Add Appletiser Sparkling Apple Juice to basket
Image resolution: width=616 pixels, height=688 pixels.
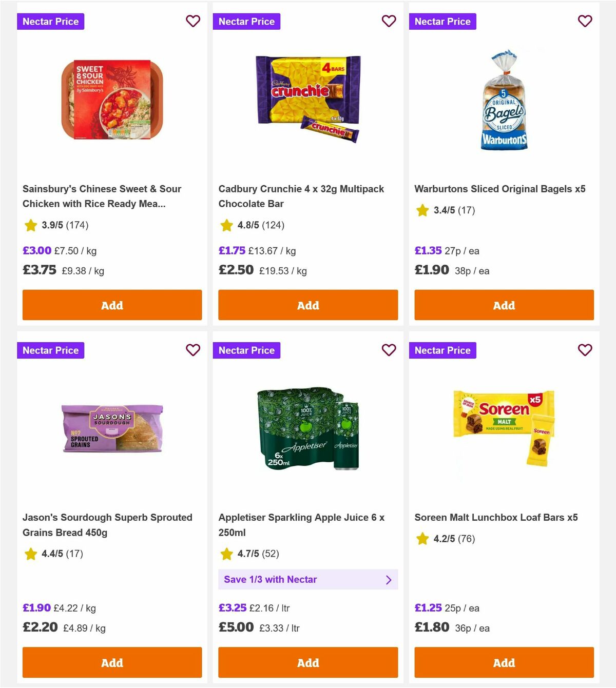click(307, 662)
